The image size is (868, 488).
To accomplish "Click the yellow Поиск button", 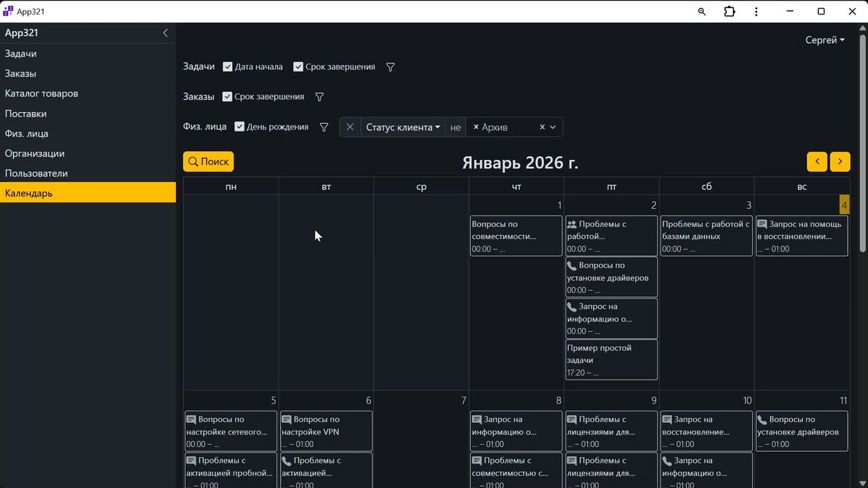I will click(208, 162).
